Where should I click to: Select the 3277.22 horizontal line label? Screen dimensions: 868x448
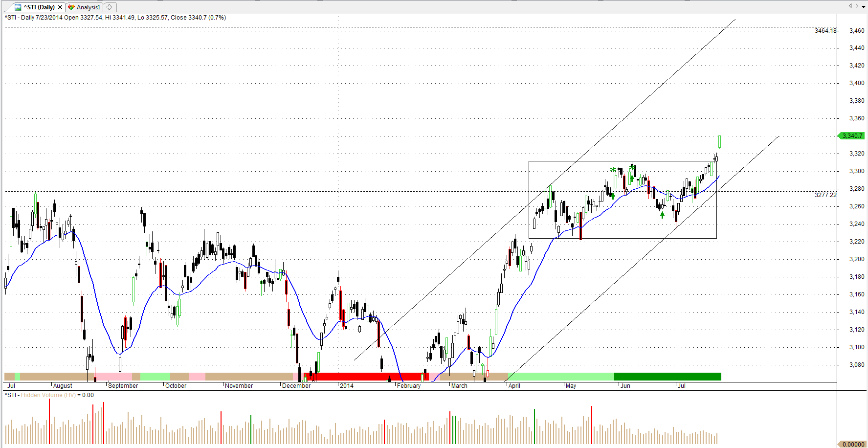click(x=825, y=195)
